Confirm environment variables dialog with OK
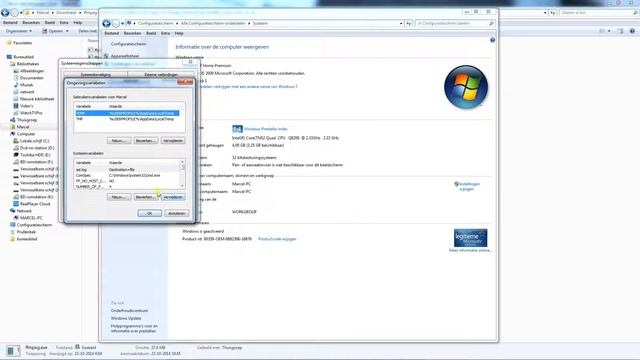Viewport: 640px width, 360px height. pyautogui.click(x=149, y=213)
